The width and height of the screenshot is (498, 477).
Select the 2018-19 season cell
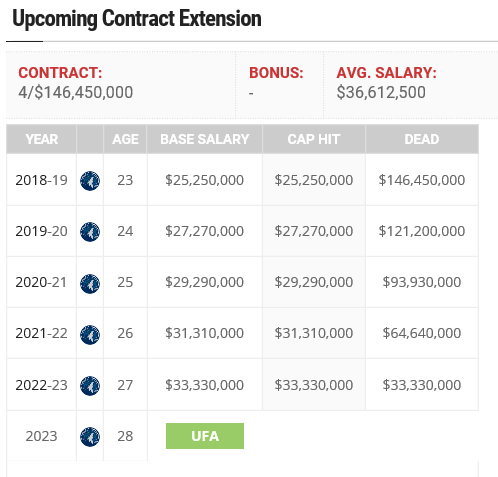41,180
